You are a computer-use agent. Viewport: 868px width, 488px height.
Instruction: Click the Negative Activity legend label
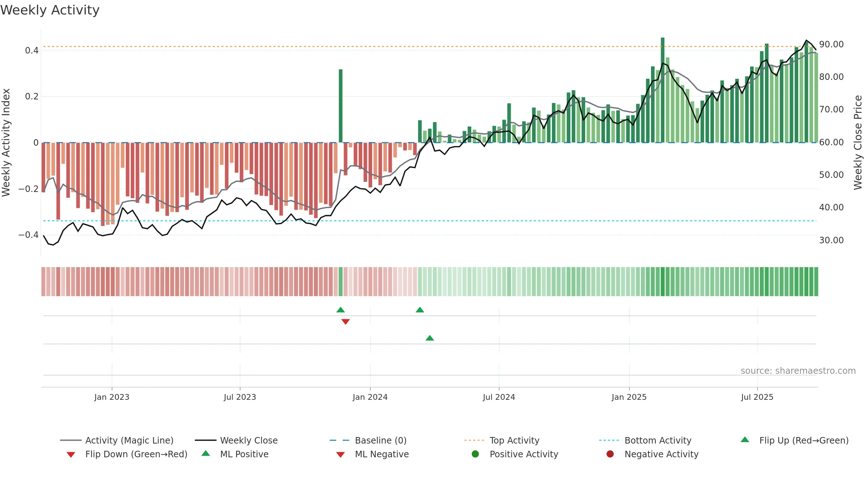click(x=661, y=454)
